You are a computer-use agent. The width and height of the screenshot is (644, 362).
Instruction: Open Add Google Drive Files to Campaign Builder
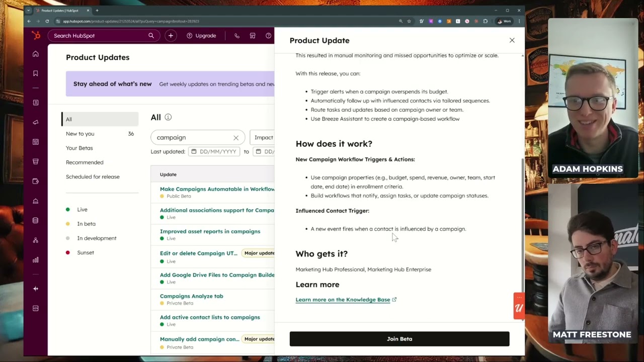(217, 275)
